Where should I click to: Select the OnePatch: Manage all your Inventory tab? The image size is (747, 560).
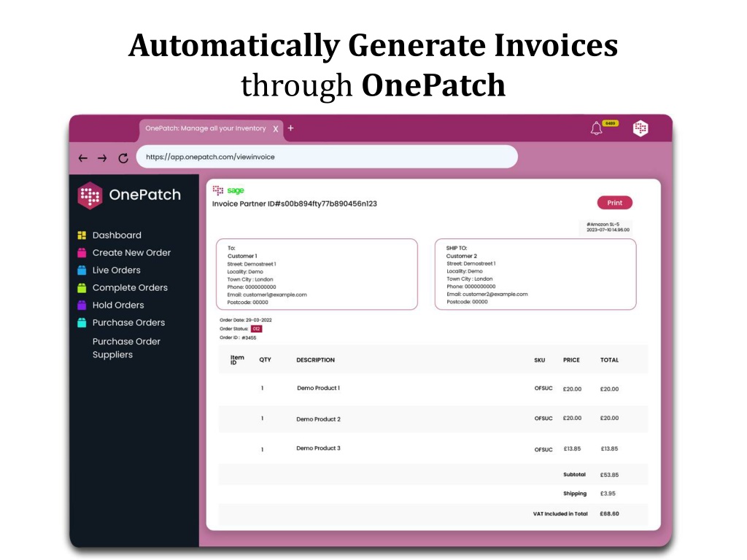(x=211, y=128)
